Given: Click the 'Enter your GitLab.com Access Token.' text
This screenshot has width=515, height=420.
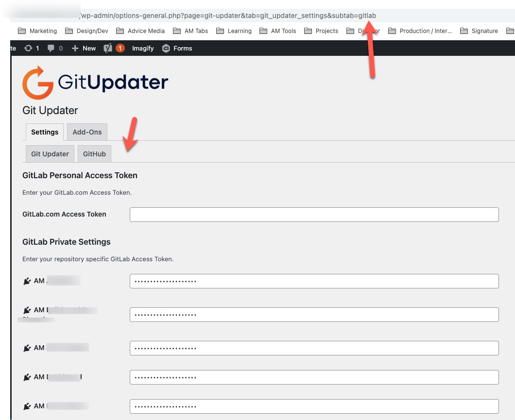Looking at the screenshot, I should pyautogui.click(x=77, y=193).
